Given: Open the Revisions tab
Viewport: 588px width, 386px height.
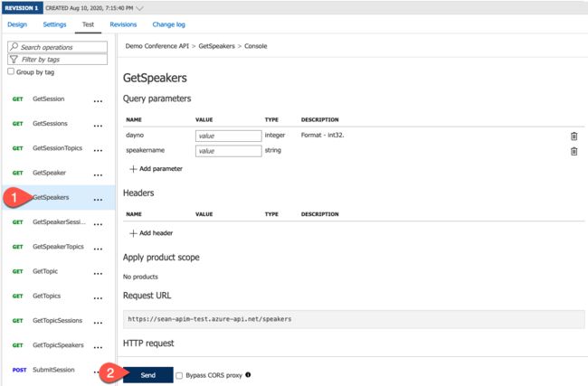Looking at the screenshot, I should (x=123, y=24).
